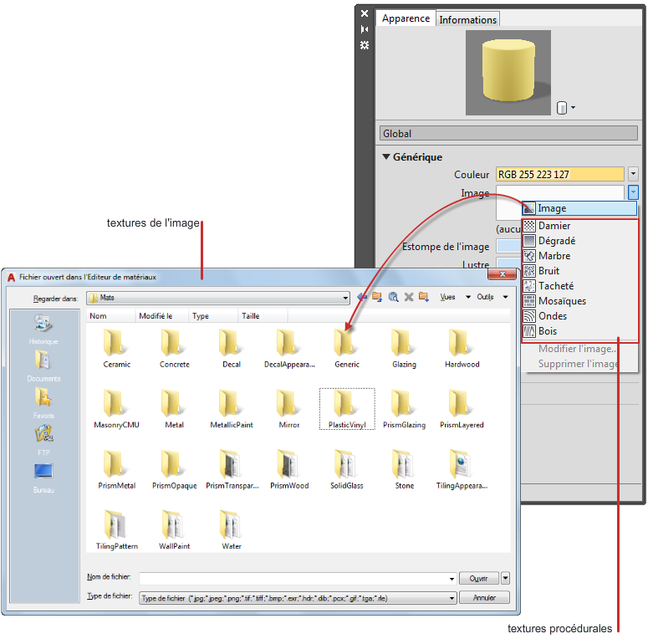Click the create new folder icon

click(x=424, y=297)
